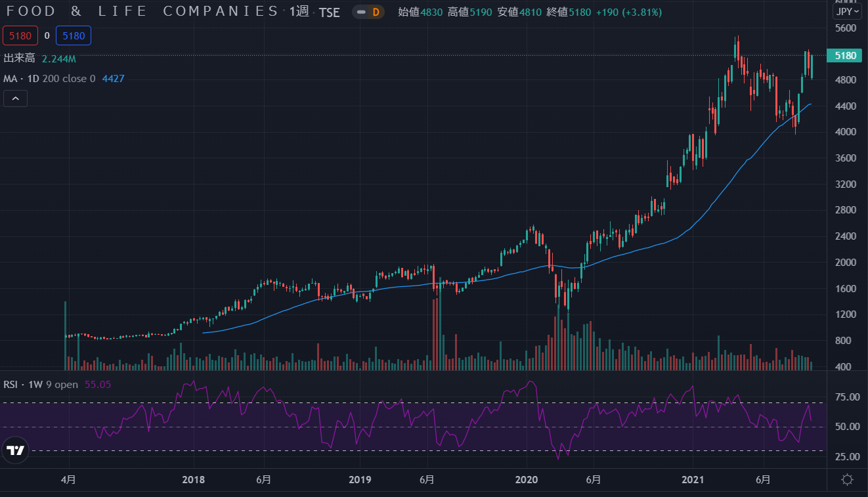The image size is (868, 497).
Task: Click the orange D delayed-data badge
Action: tap(376, 12)
